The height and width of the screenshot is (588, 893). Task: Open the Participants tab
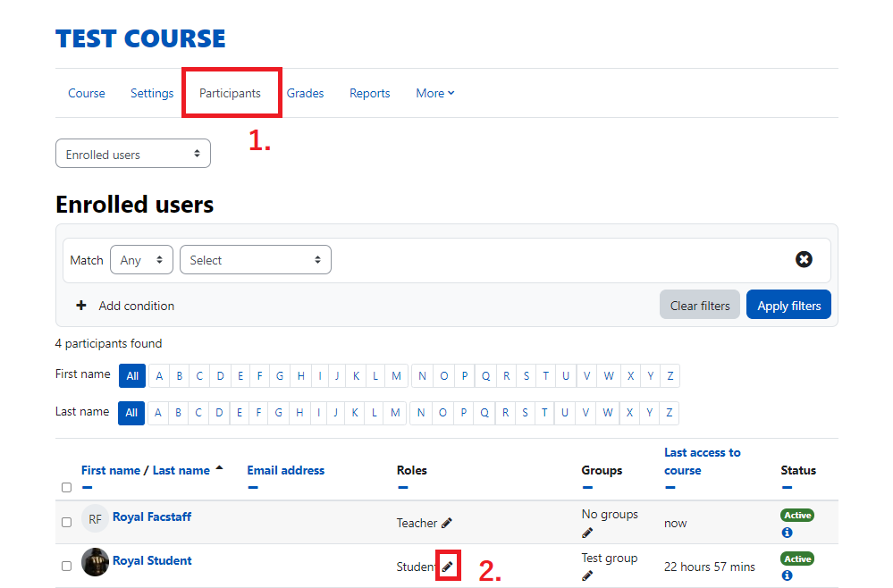pyautogui.click(x=230, y=93)
